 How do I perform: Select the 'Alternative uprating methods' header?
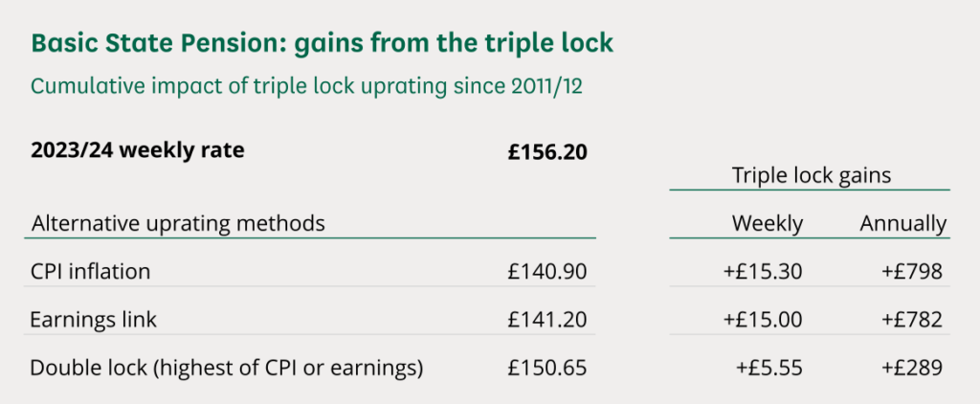[178, 224]
